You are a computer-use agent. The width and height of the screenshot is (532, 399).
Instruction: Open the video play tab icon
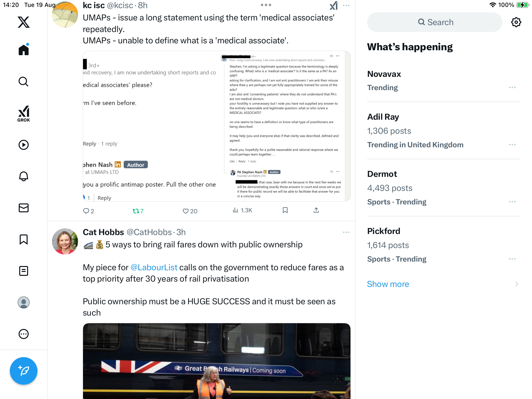24,145
